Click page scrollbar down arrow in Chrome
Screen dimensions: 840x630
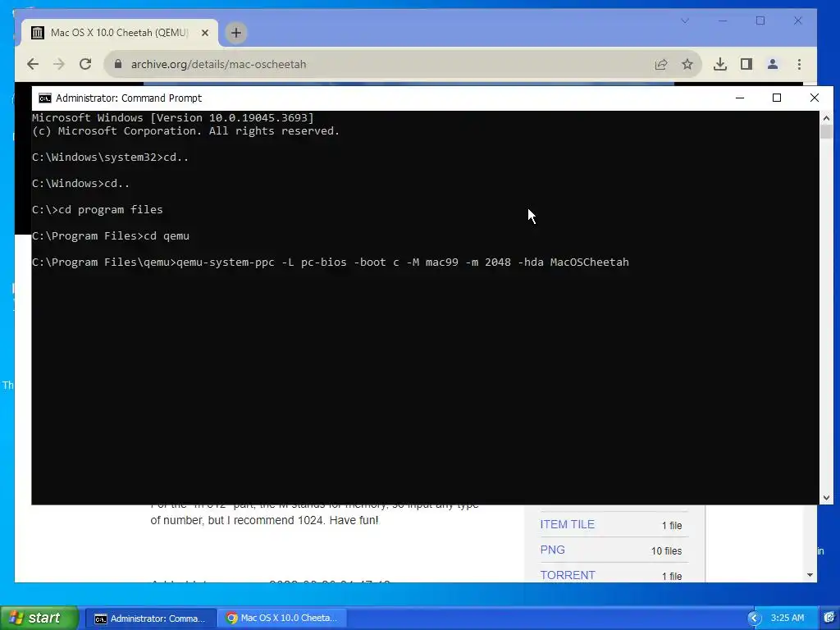point(810,575)
